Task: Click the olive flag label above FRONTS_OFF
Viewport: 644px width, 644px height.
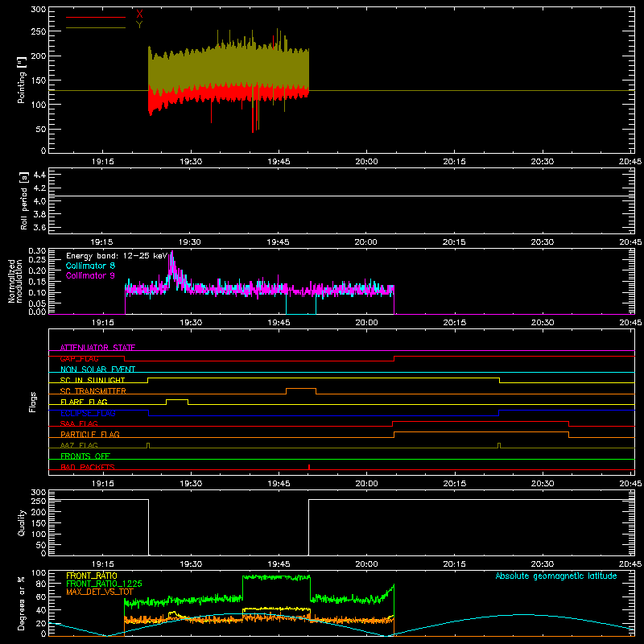Action: point(79,445)
